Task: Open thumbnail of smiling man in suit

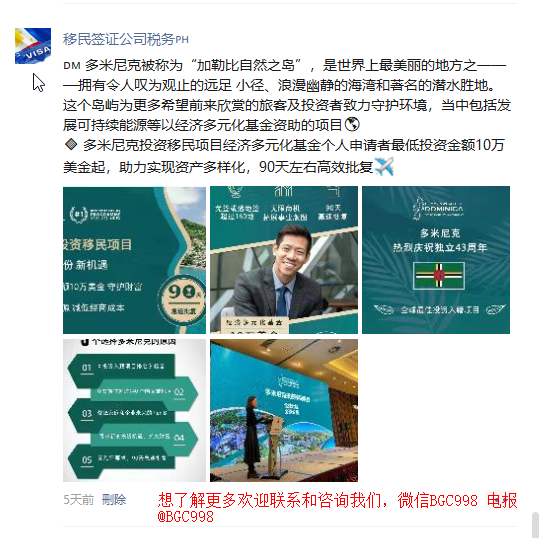Action: point(284,260)
